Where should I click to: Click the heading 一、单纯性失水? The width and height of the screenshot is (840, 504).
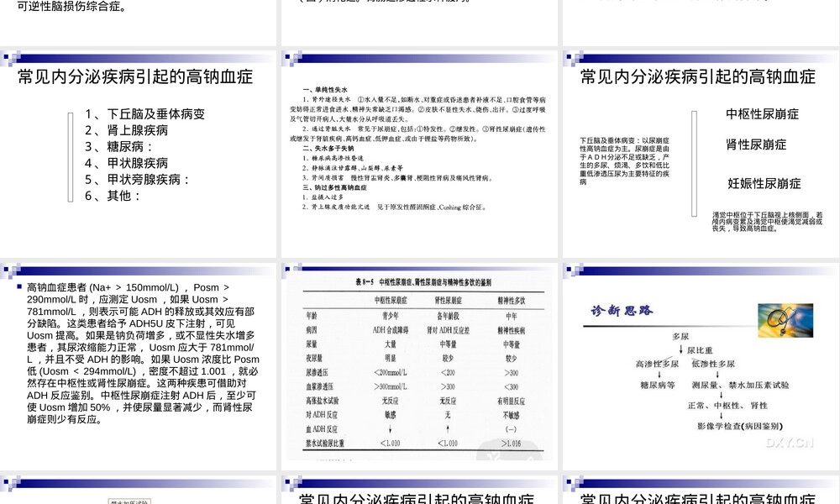[x=325, y=90]
